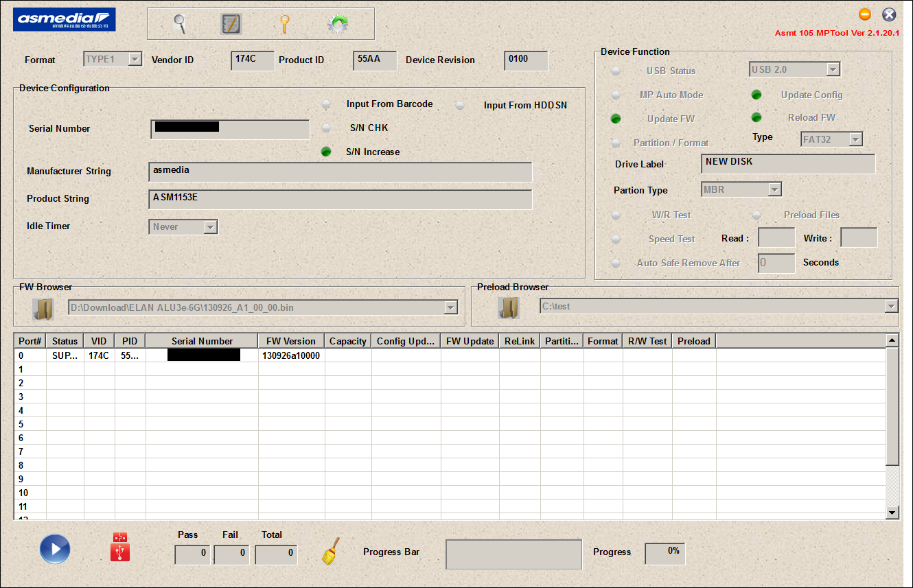Click the red USB device icon
This screenshot has width=913, height=588.
(x=120, y=548)
